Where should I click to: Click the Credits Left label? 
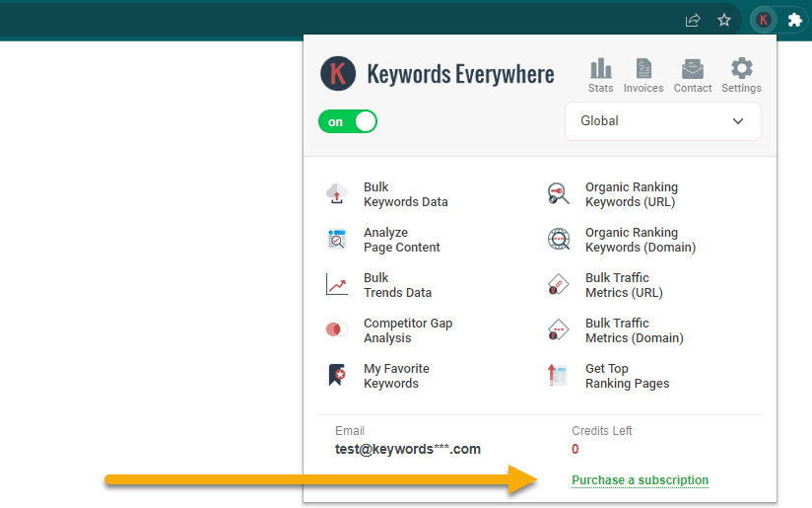pos(602,431)
